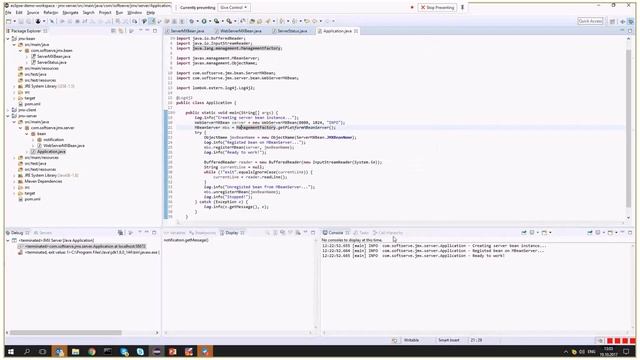The width and height of the screenshot is (640, 360).
Task: Open the Run menu
Action: (x=119, y=13)
